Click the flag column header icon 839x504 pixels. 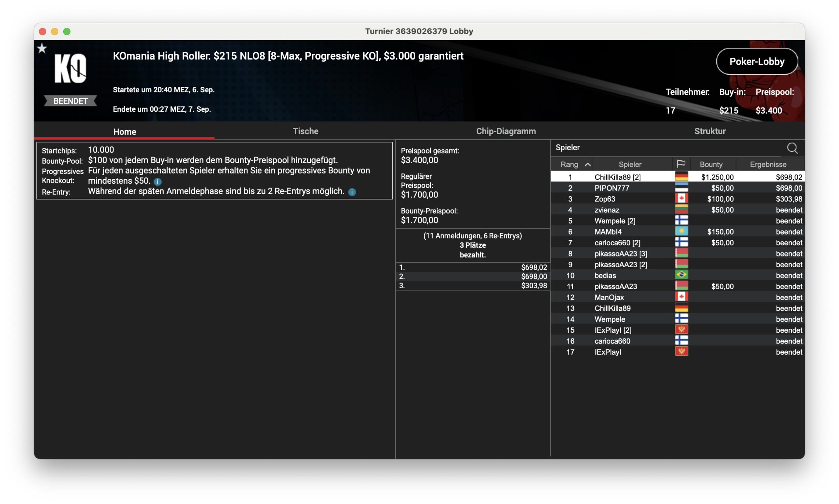click(x=681, y=164)
